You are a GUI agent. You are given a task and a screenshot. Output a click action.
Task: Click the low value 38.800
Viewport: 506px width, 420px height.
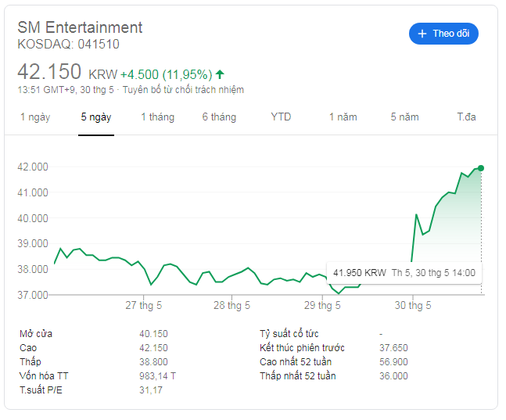[153, 362]
